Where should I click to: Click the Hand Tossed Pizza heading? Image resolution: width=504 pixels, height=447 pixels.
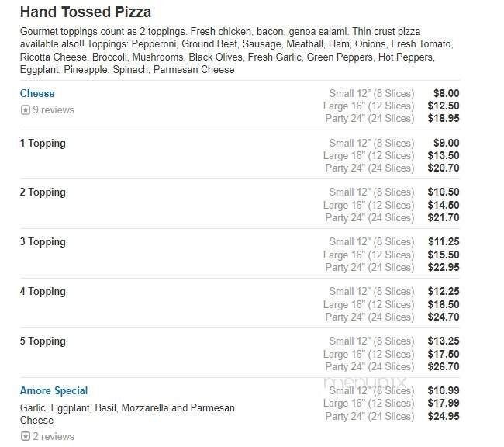(85, 12)
